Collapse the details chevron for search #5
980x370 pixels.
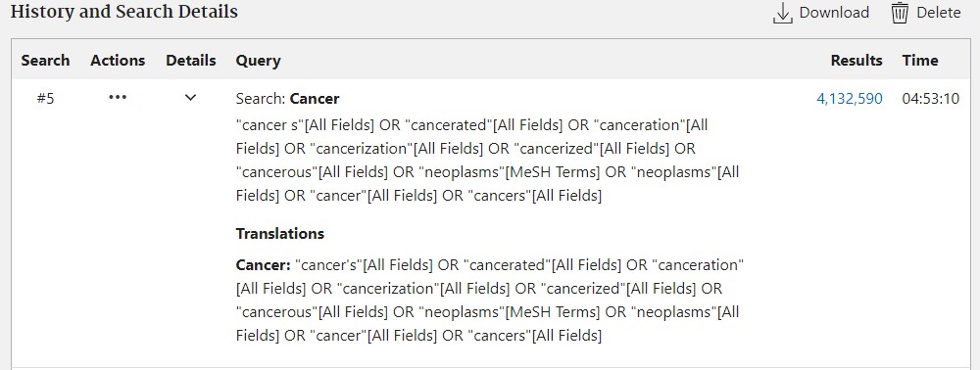191,97
